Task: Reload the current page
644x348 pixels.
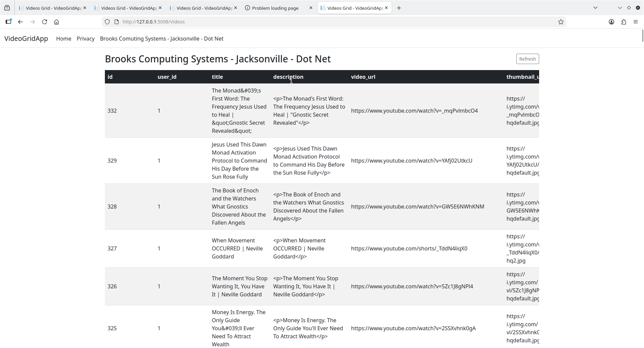Action: tap(45, 22)
